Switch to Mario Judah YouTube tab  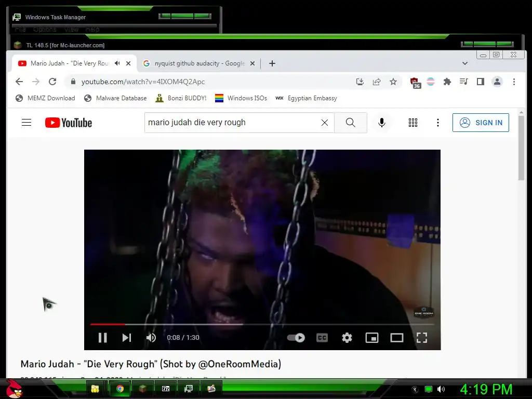point(70,63)
